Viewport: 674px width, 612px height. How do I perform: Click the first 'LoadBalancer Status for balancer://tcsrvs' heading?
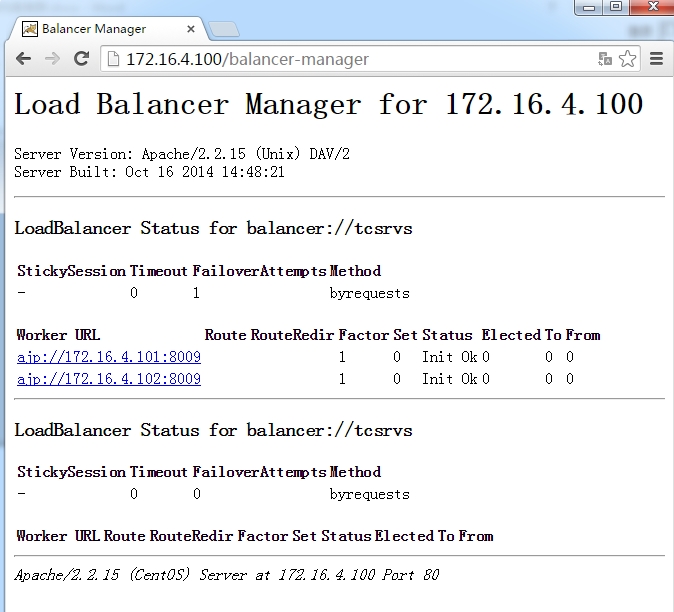[x=213, y=228]
